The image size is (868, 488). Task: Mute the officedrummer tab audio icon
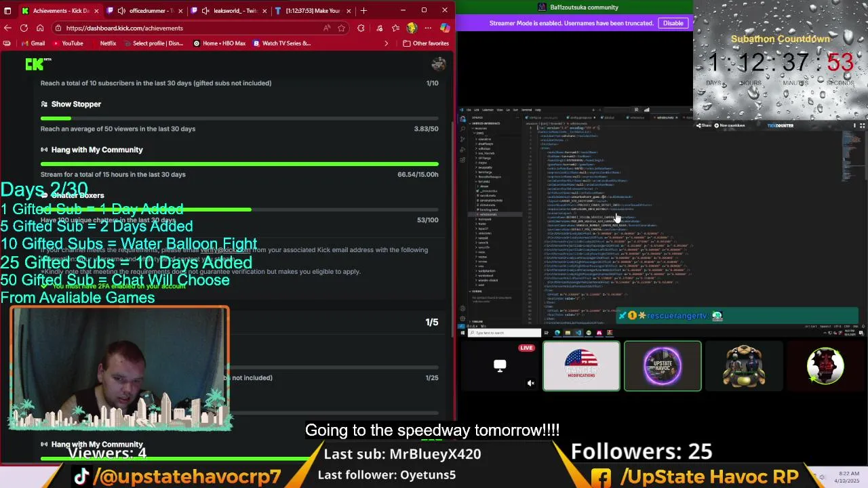121,11
